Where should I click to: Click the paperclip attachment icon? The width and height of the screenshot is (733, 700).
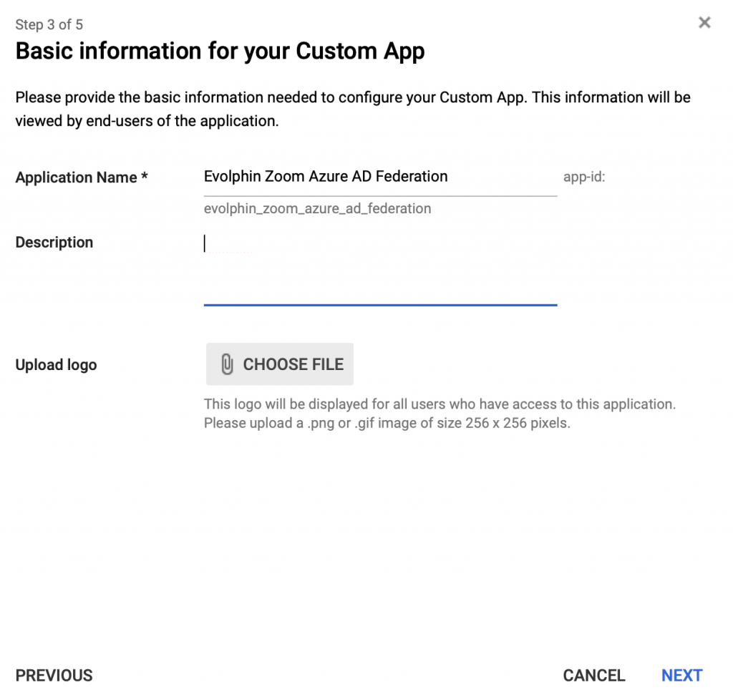click(227, 364)
